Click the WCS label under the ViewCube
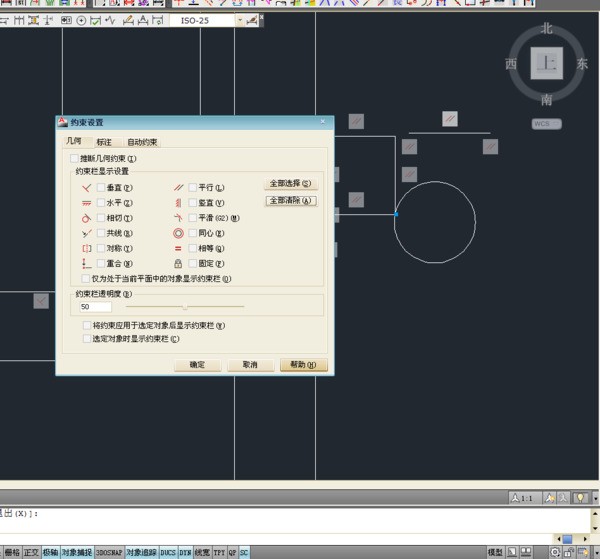Screen dimensions: 600x559 pyautogui.click(x=546, y=124)
